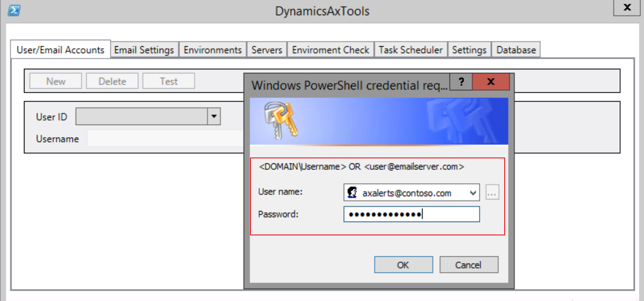
Task: Click the "User ID" label
Action: pyautogui.click(x=52, y=117)
